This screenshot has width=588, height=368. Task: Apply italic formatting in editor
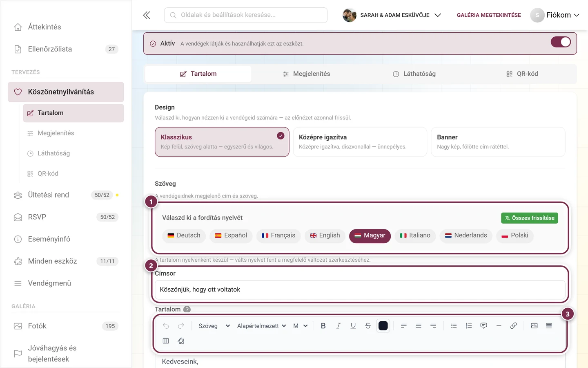338,326
